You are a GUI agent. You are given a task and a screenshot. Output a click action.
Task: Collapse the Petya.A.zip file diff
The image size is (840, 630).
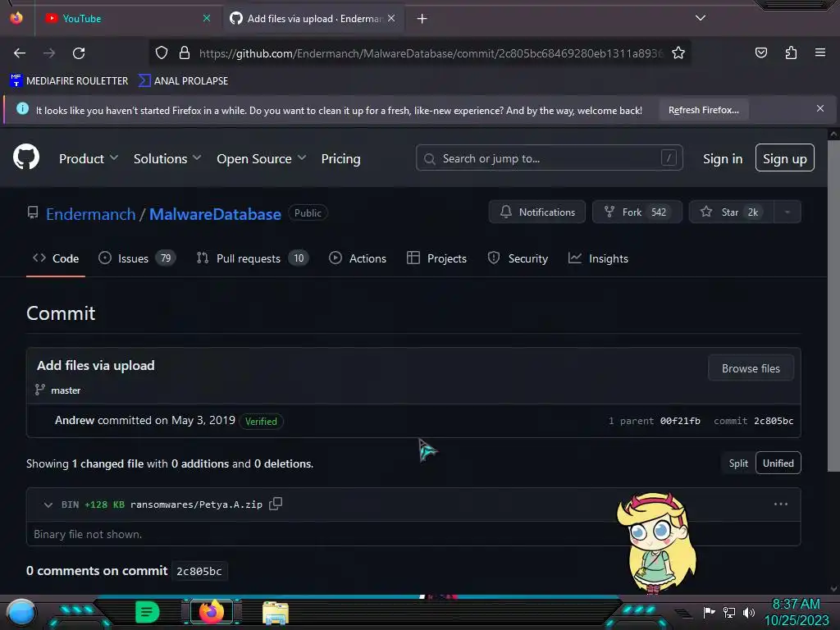tap(48, 504)
